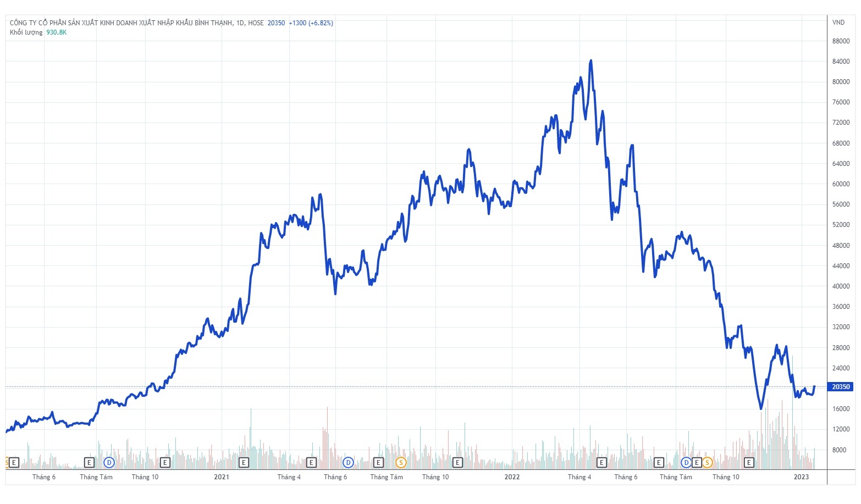Click the 2023 label on time axis
Viewport: 861px width, 504px height.
[x=801, y=477]
